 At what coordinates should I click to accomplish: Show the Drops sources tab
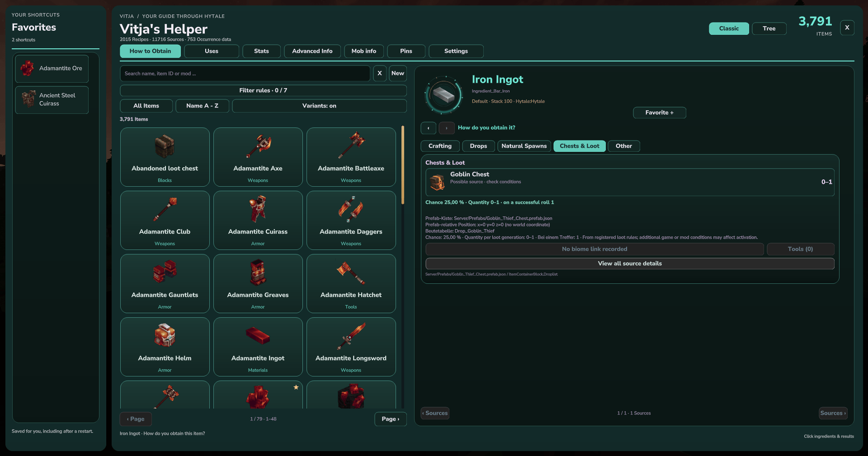478,146
